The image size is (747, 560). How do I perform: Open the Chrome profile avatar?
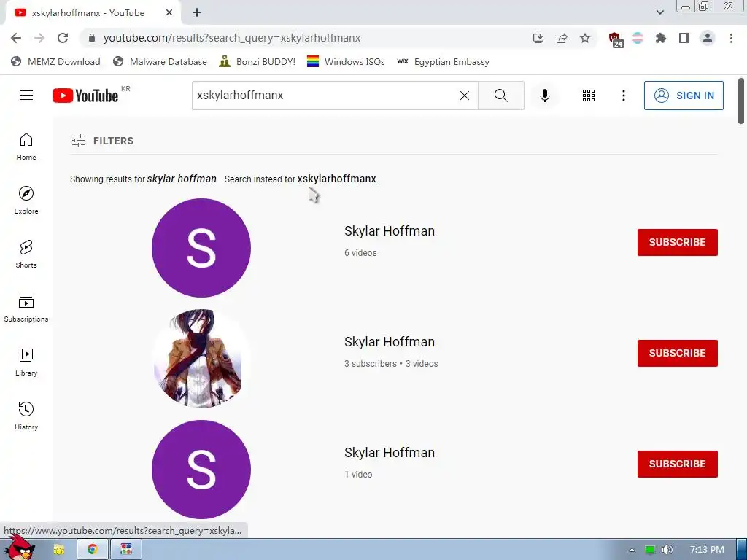[x=708, y=38]
